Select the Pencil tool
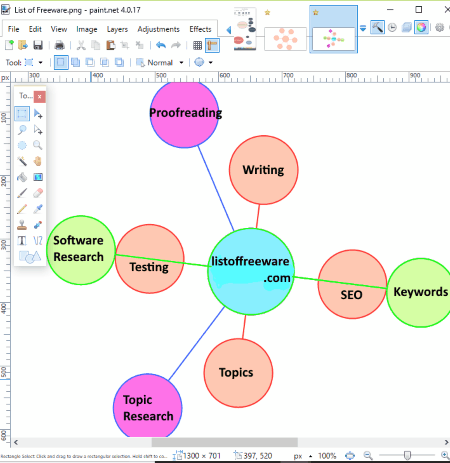Image resolution: width=450 pixels, height=463 pixels. [x=22, y=209]
